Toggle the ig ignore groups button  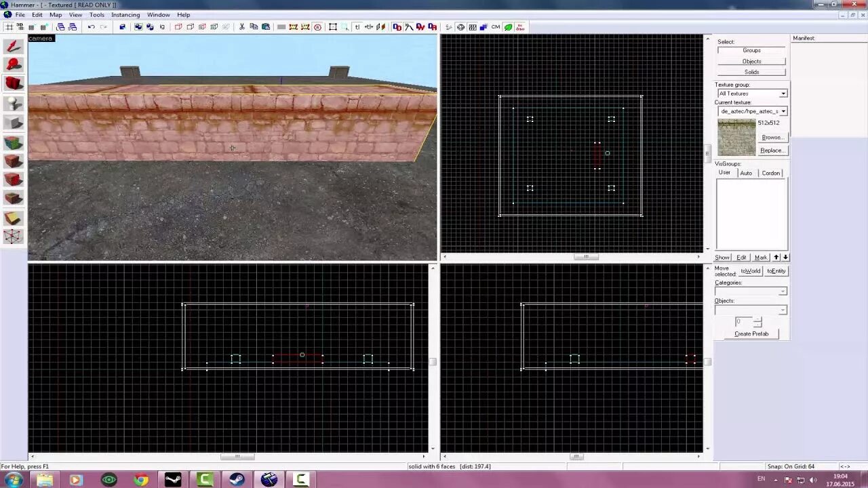pyautogui.click(x=162, y=27)
